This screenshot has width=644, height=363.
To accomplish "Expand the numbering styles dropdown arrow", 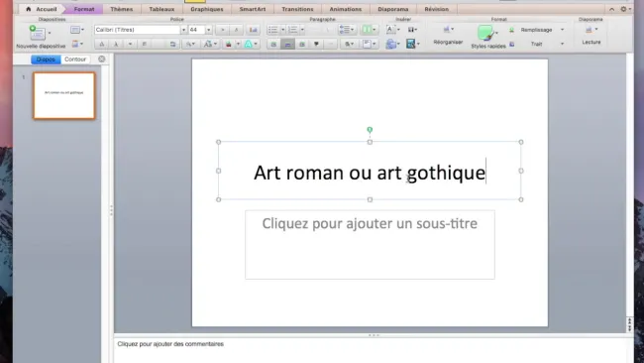I will [302, 30].
